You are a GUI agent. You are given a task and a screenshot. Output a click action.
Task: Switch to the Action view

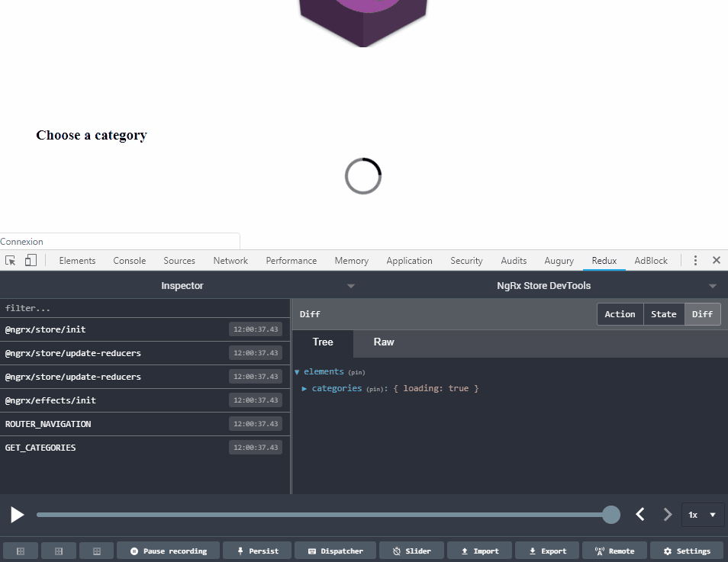click(x=620, y=314)
